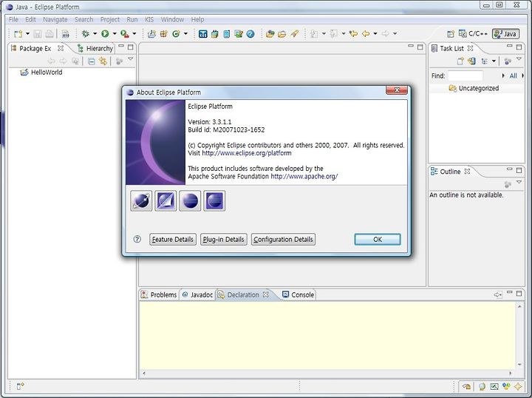Click the Search flashlight toolbar icon

pyautogui.click(x=294, y=33)
